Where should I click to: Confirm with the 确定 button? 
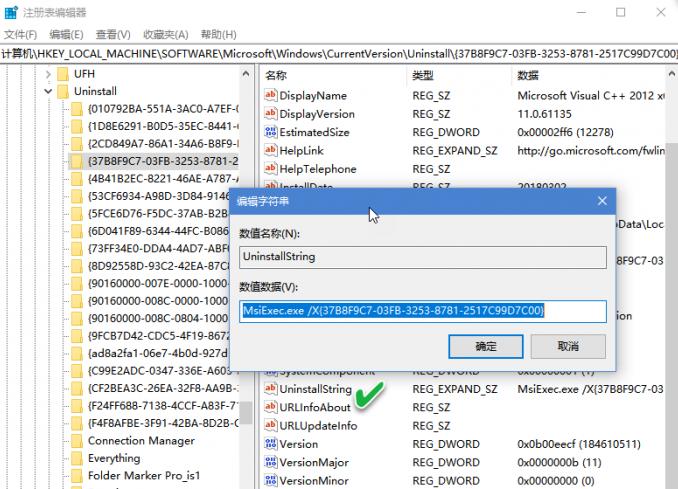pos(486,346)
